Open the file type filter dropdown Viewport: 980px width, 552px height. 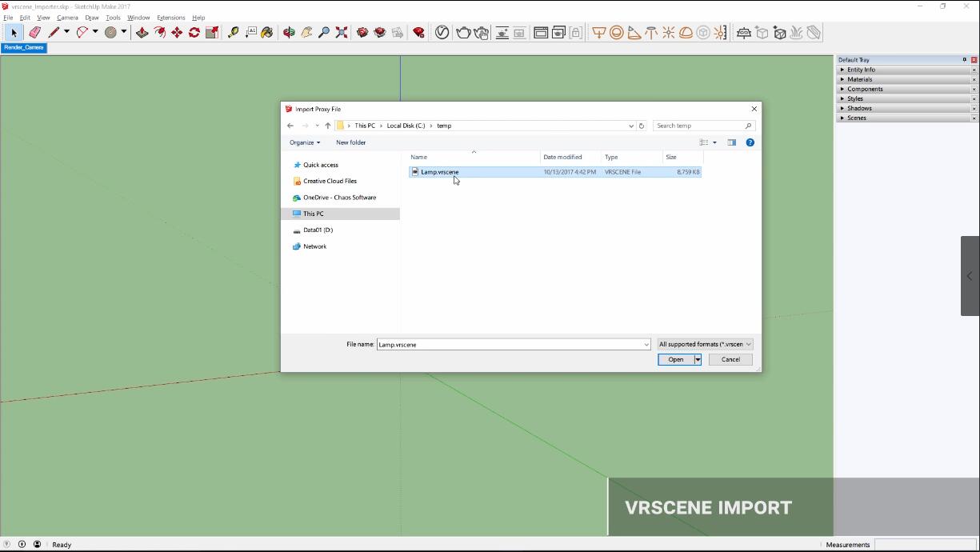coord(705,344)
